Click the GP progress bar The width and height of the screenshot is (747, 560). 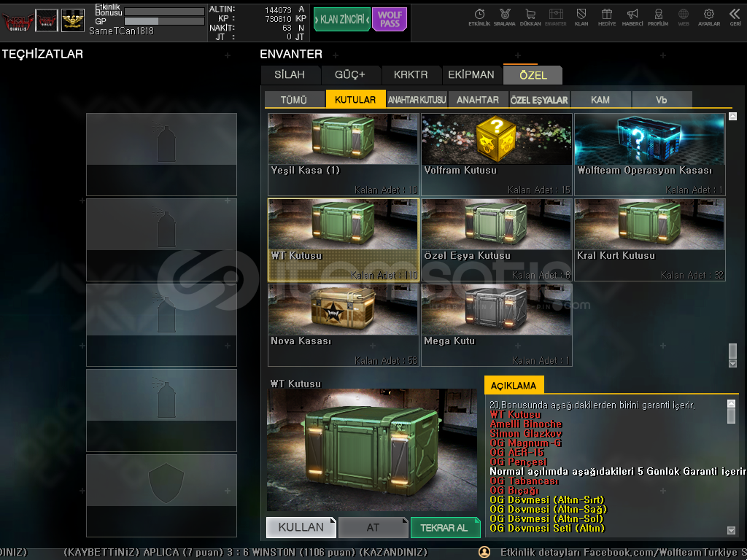point(164,21)
